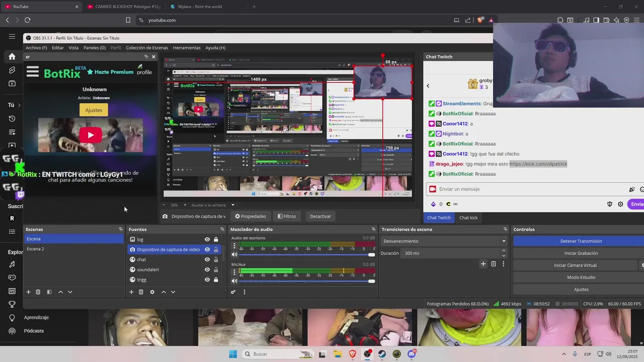Increase Duración value with up arrow
The width and height of the screenshot is (644, 362).
coord(503,251)
